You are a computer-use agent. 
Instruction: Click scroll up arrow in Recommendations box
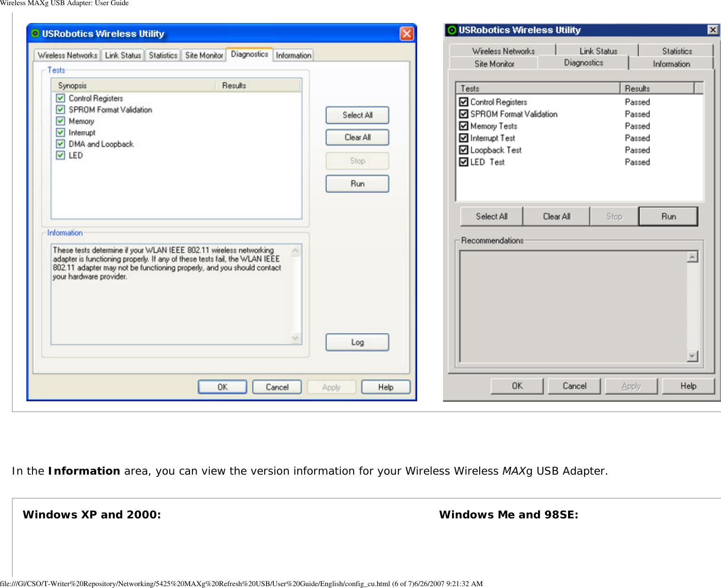pos(692,257)
